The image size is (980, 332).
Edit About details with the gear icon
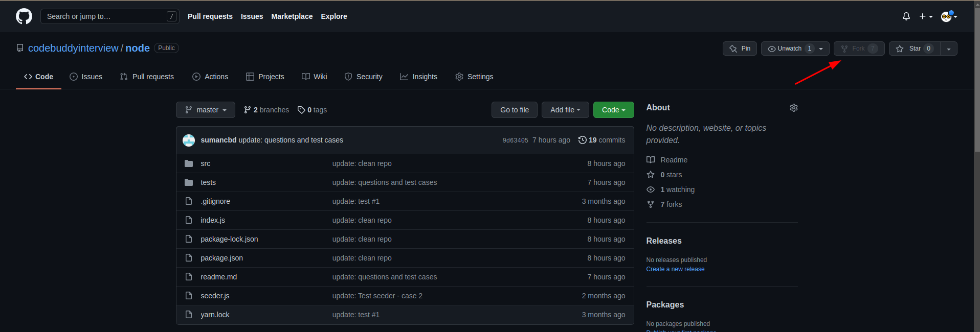793,108
